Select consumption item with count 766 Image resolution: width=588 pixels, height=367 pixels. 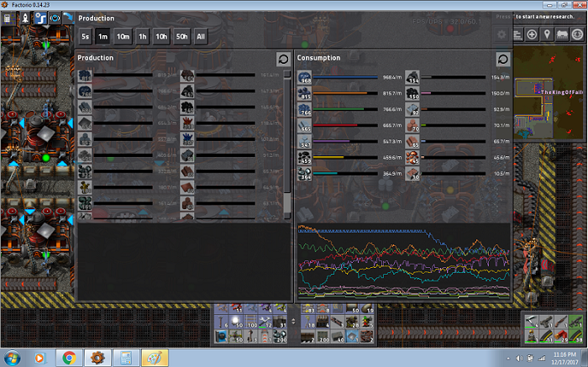(x=304, y=109)
